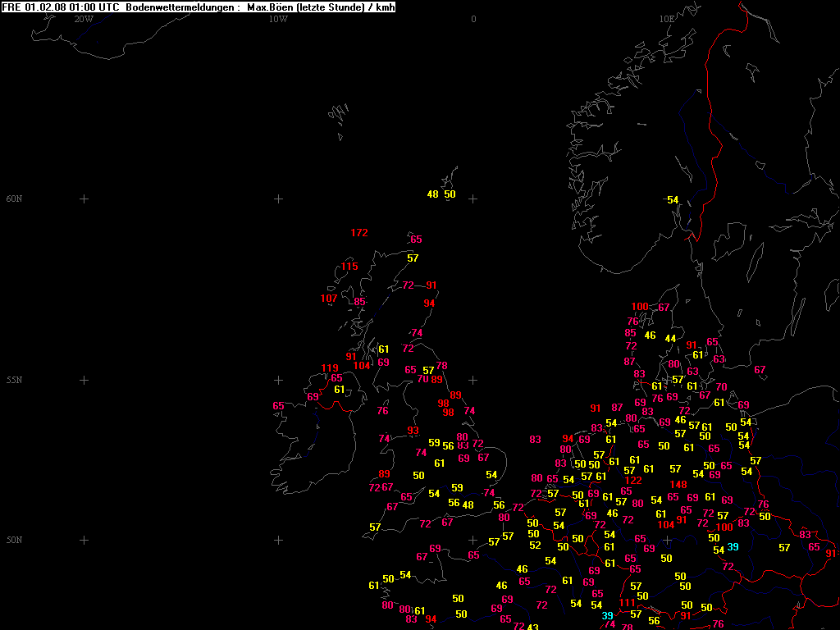This screenshot has width=840, height=630.
Task: Select the FRE 01.02.08 01:00 UTC timestamp
Action: [62, 7]
